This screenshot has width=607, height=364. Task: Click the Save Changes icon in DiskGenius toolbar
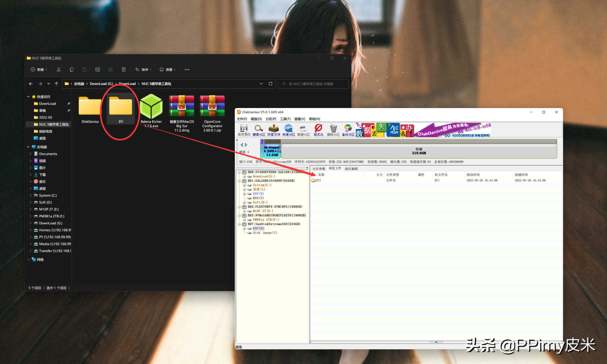[244, 130]
